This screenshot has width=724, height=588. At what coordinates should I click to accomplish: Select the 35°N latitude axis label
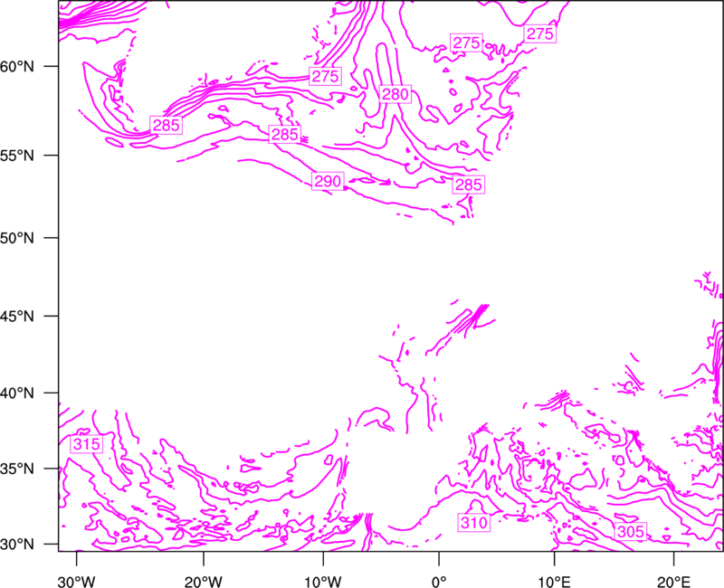click(x=17, y=469)
